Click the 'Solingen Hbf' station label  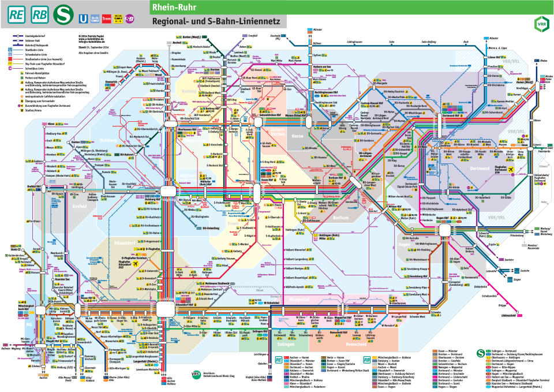coord(260,331)
